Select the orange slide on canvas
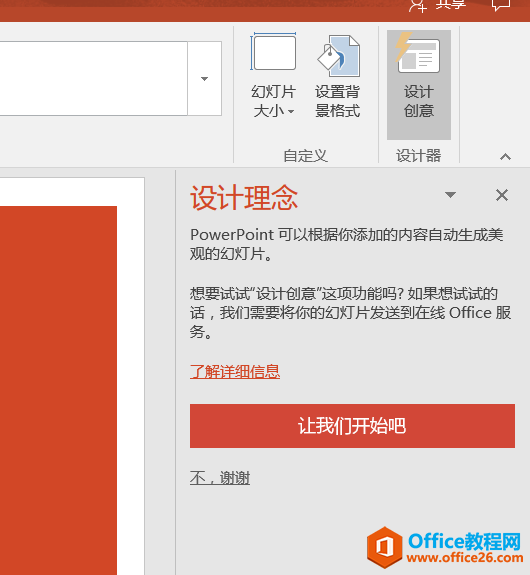The image size is (530, 575). click(58, 390)
